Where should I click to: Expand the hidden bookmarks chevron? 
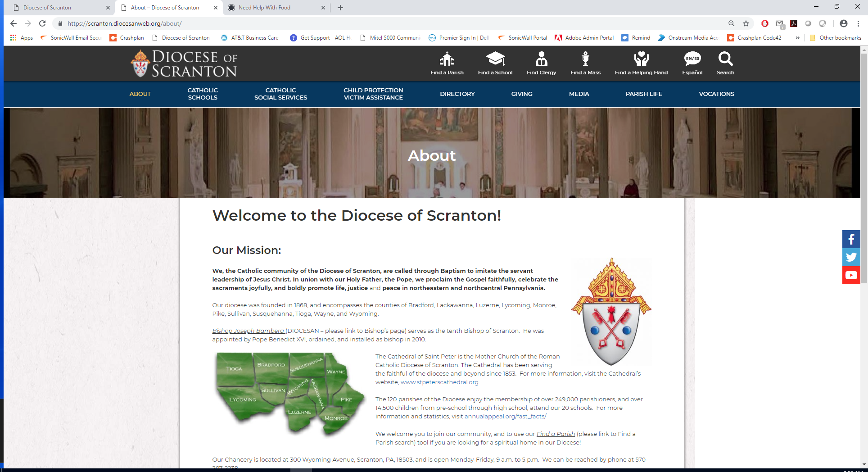click(x=797, y=38)
